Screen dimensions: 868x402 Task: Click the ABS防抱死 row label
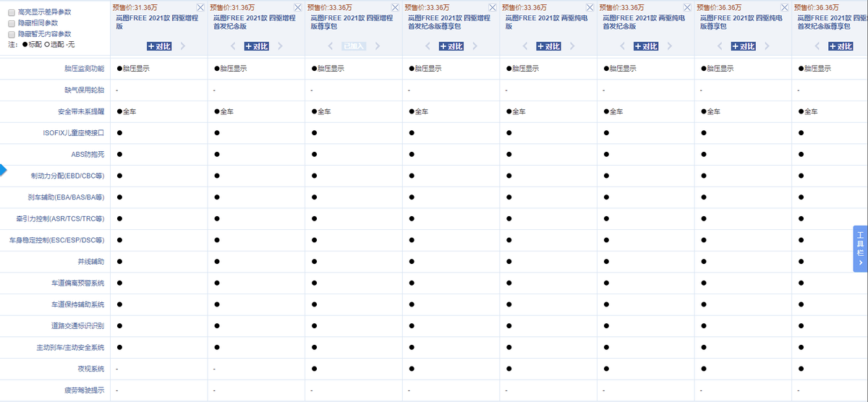click(x=88, y=155)
